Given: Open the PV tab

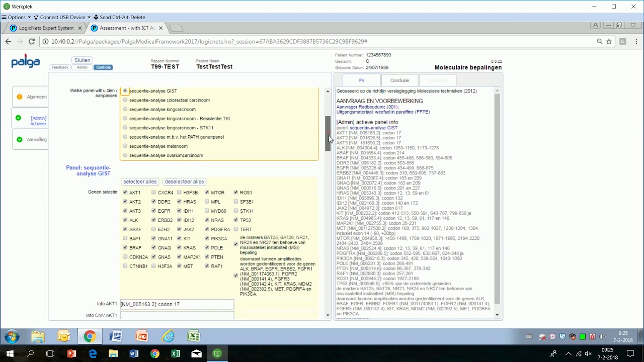Looking at the screenshot, I should (x=362, y=80).
